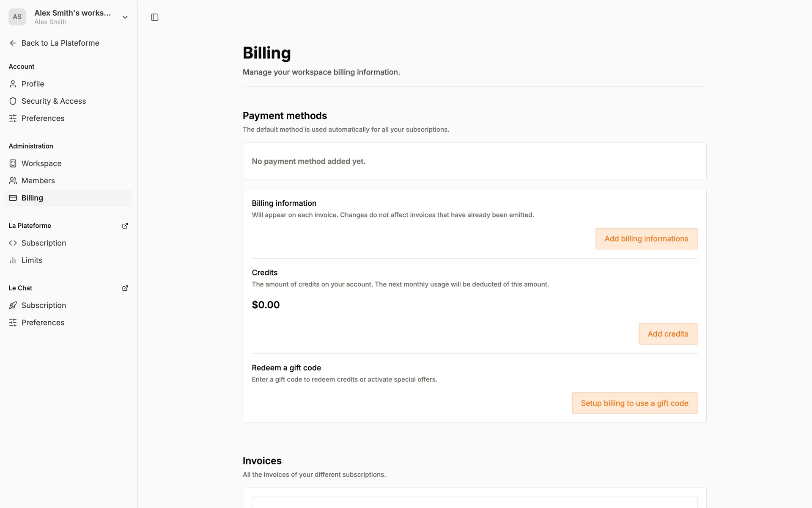812x508 pixels.
Task: Open the Alex Smith's workspace selector
Action: coord(72,17)
